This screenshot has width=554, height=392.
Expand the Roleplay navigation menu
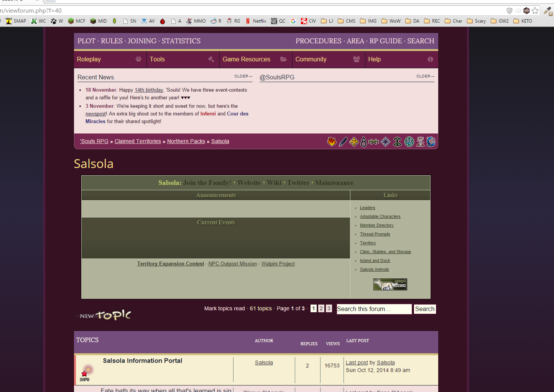pos(110,59)
